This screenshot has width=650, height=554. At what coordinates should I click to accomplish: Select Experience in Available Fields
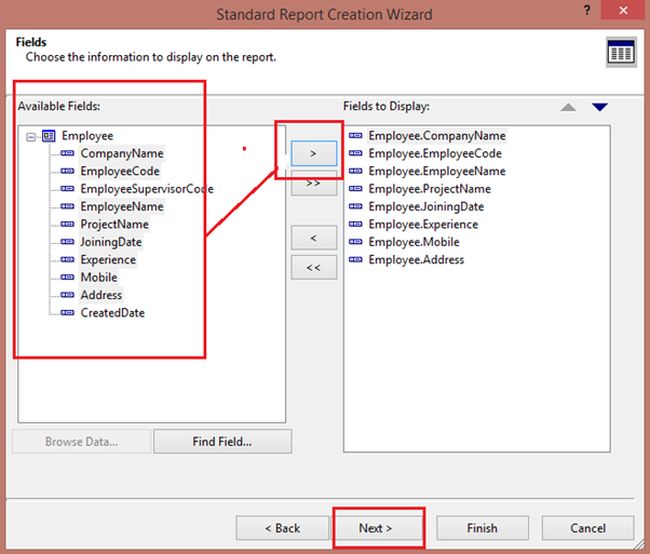[x=108, y=260]
